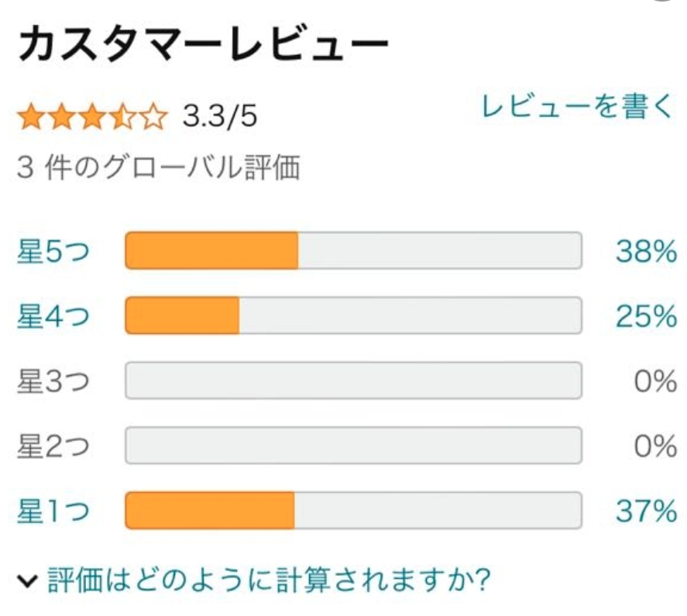Filter by the 25% four-star percentage
687x616 pixels.
[646, 316]
